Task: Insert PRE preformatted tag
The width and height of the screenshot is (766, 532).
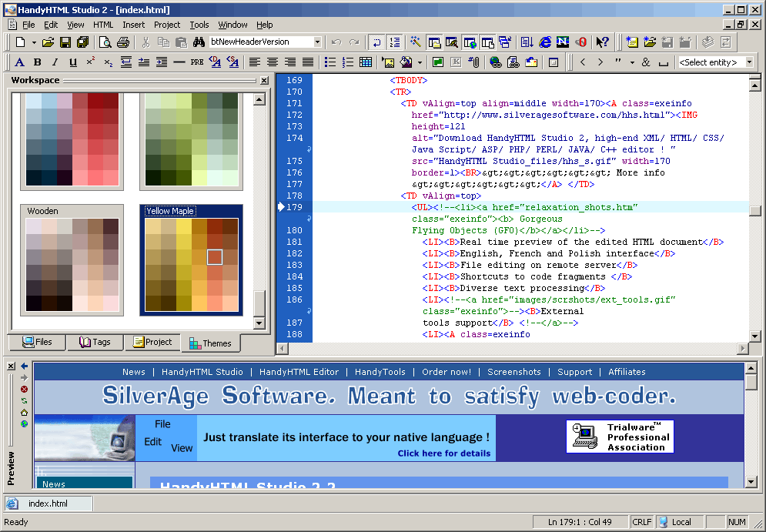Action: click(x=197, y=62)
